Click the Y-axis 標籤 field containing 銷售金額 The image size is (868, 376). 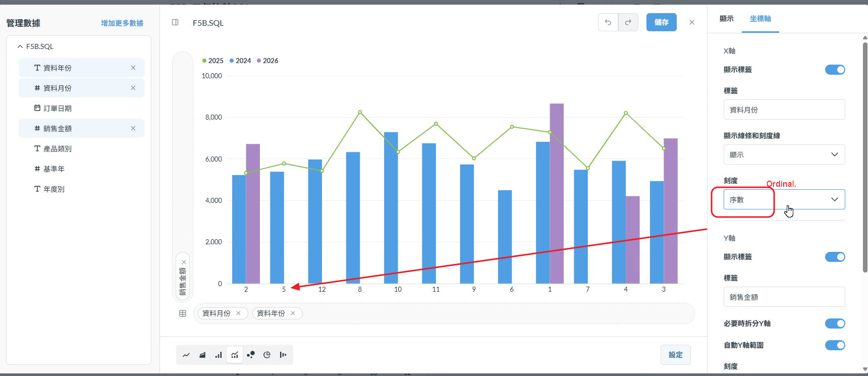tap(784, 297)
